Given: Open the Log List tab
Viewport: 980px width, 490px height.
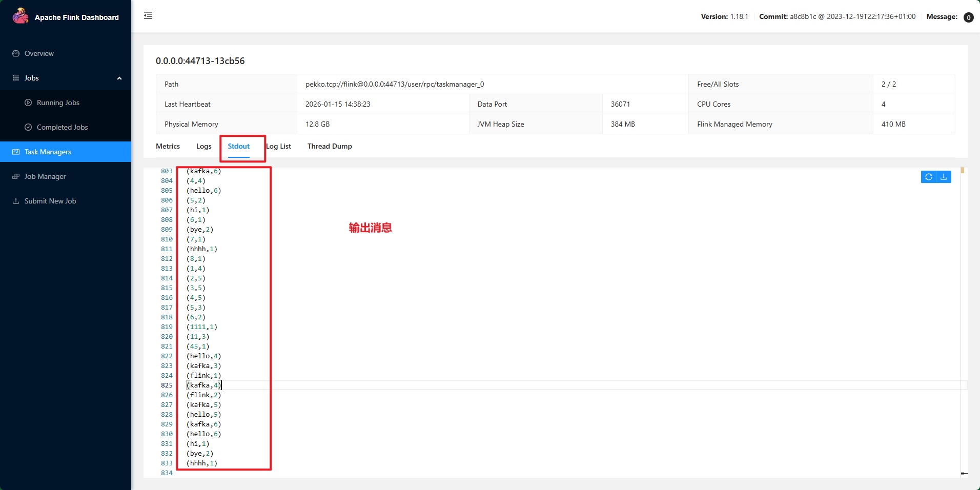Looking at the screenshot, I should click(x=279, y=146).
